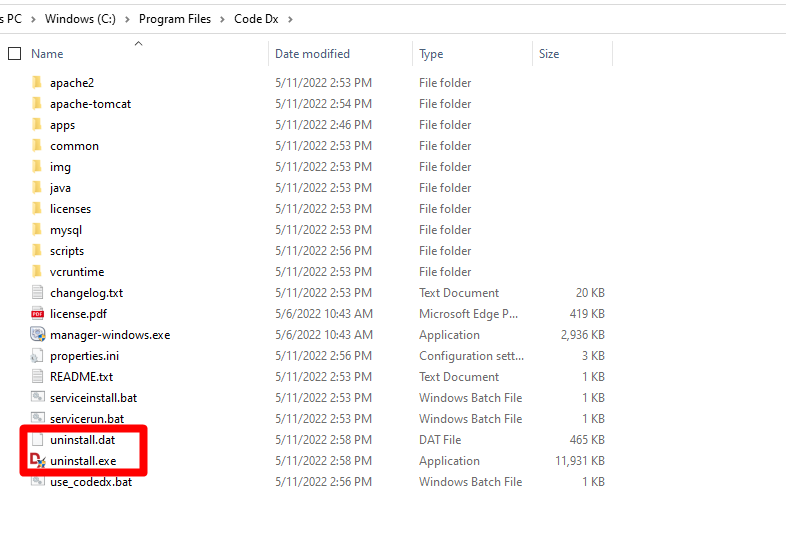Navigate to Program Files in breadcrumb
The width and height of the screenshot is (786, 541).
pos(175,19)
